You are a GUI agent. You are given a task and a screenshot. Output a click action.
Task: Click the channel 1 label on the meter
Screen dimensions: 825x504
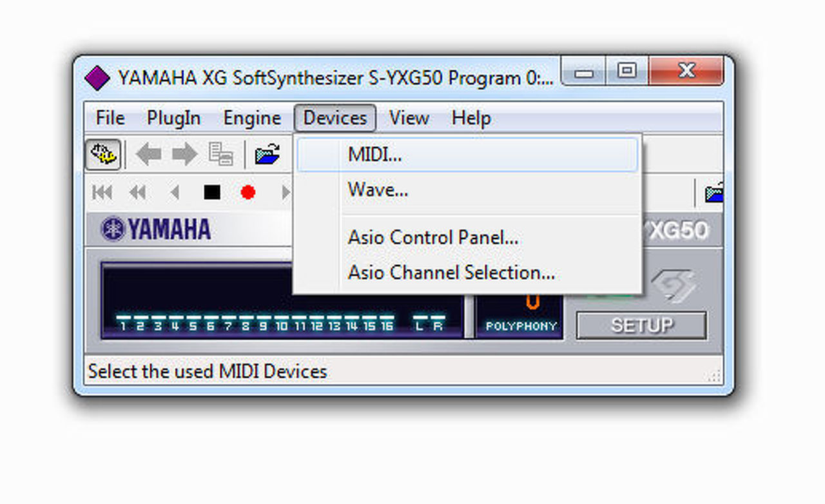(123, 326)
